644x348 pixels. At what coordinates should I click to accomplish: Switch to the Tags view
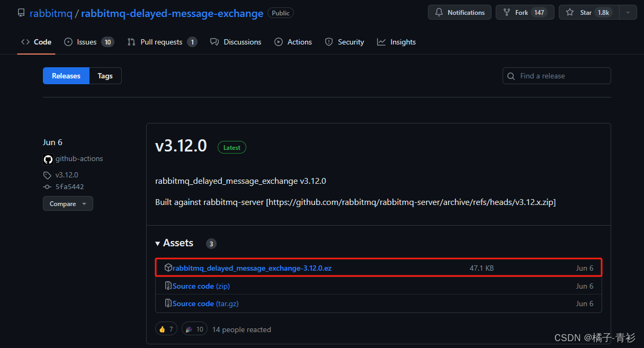(x=105, y=76)
